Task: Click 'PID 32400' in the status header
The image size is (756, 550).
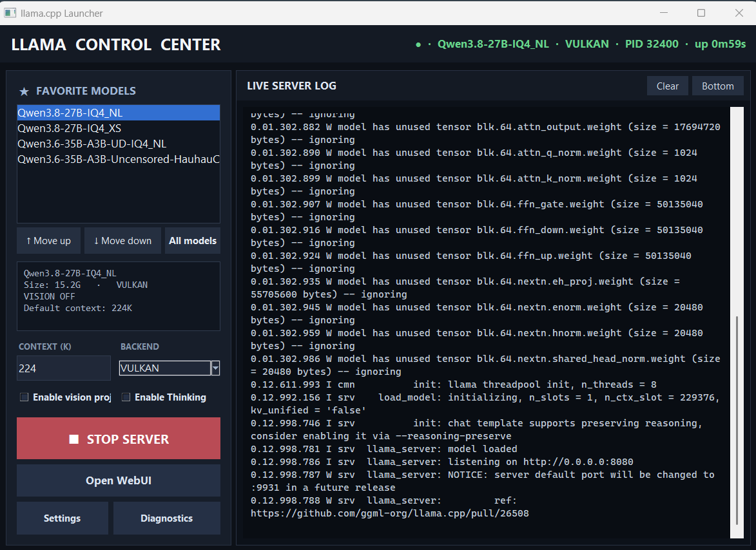Action: coord(652,44)
